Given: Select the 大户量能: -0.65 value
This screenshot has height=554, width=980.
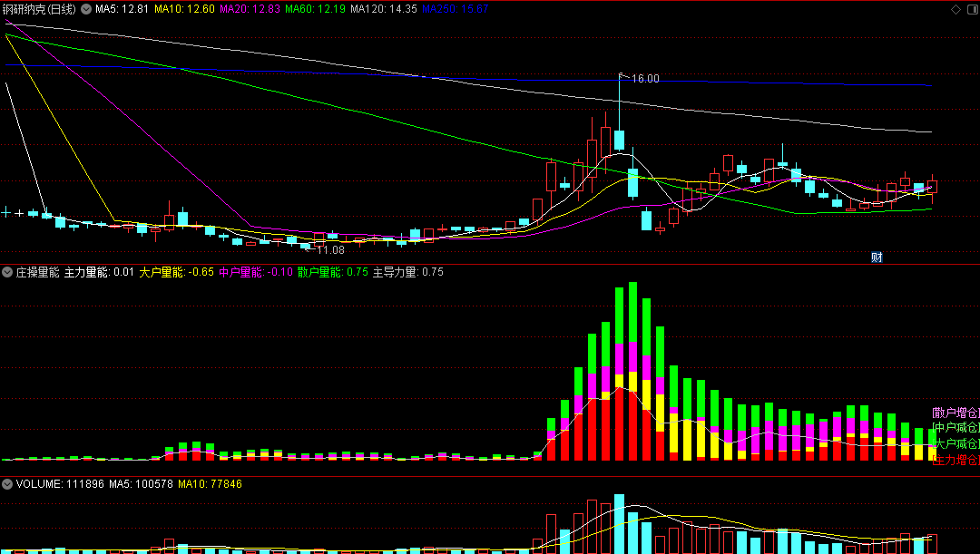Looking at the screenshot, I should pos(176,272).
